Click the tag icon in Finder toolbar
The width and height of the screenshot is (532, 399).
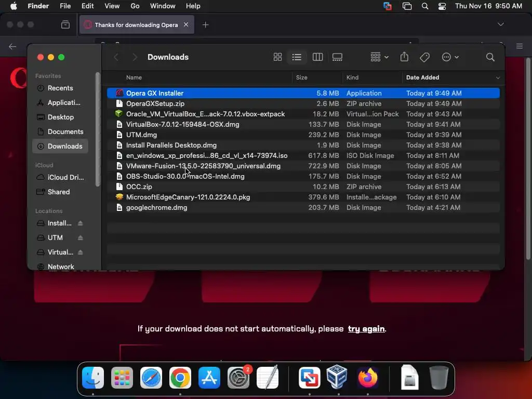(424, 57)
